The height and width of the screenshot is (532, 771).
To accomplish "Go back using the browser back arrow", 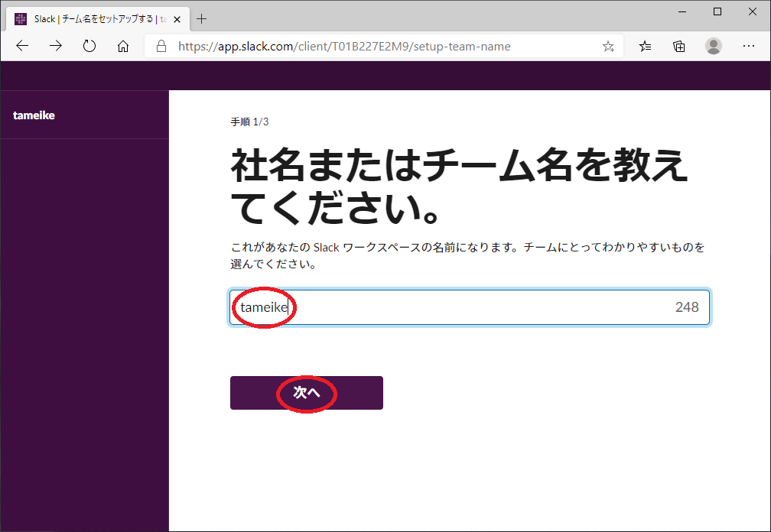I will coord(22,47).
